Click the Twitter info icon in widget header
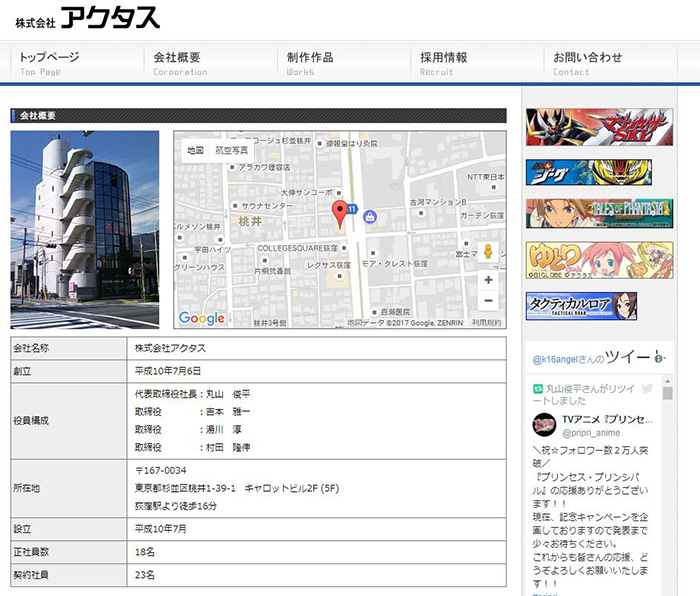The height and width of the screenshot is (596, 700). tap(659, 358)
